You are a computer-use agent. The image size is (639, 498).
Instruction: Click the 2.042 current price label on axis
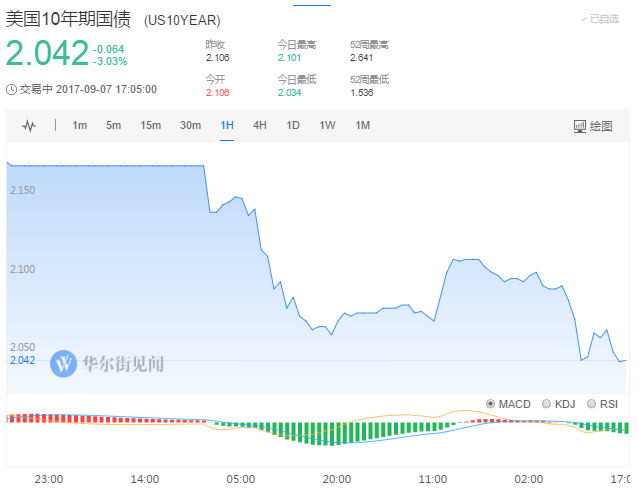20,360
